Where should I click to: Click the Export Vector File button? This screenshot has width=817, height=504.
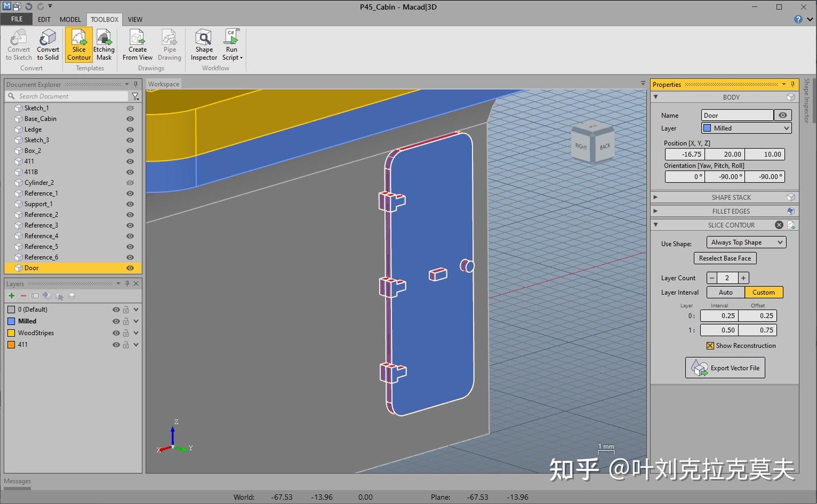pos(725,367)
